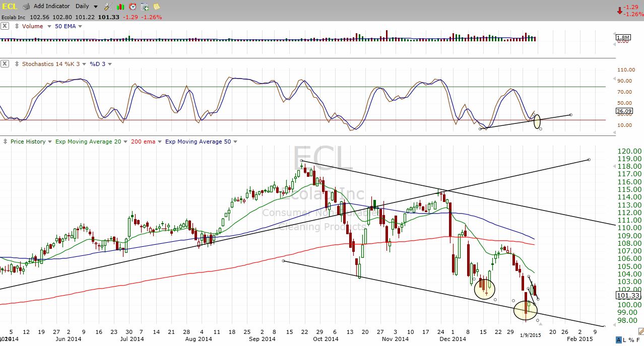The image size is (644, 346).
Task: Click the printer icon next to ECL
Action: (27, 7)
